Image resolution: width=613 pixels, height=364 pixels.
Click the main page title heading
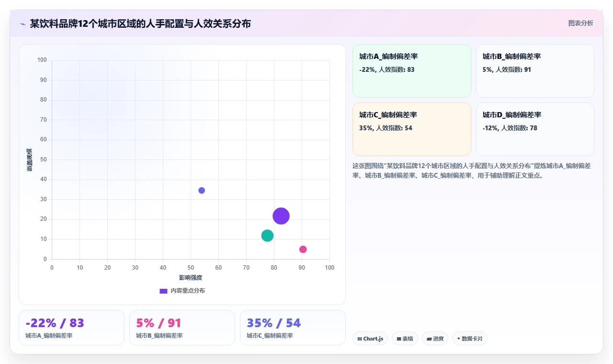(x=140, y=24)
